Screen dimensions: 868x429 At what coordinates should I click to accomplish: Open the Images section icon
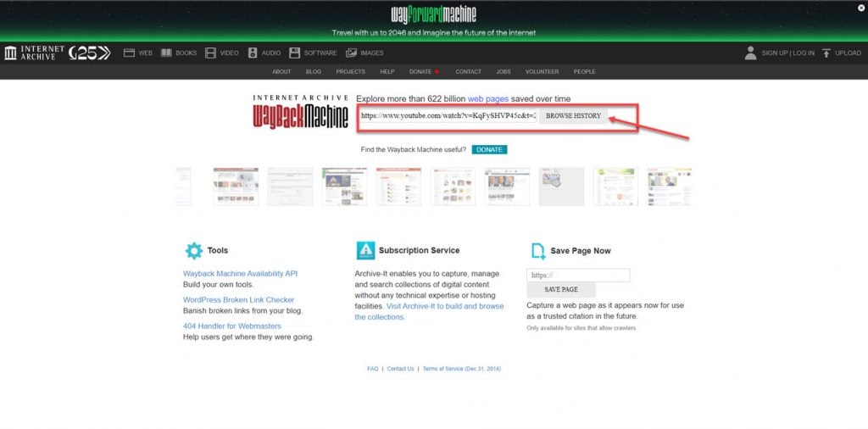click(x=351, y=53)
